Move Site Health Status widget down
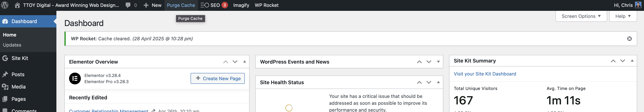Viewport: 644px width, 112px height. (429, 82)
